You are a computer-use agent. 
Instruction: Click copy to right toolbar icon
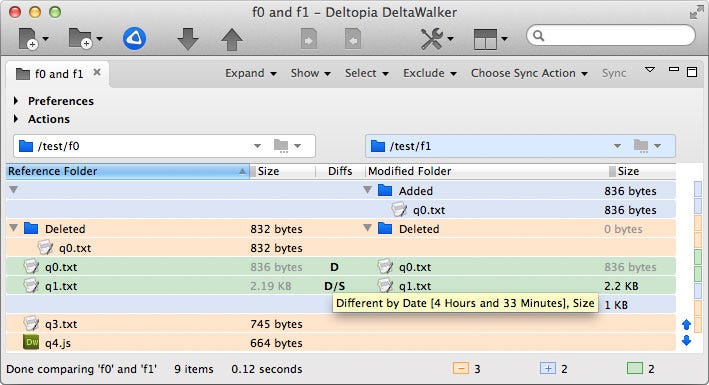coord(308,39)
